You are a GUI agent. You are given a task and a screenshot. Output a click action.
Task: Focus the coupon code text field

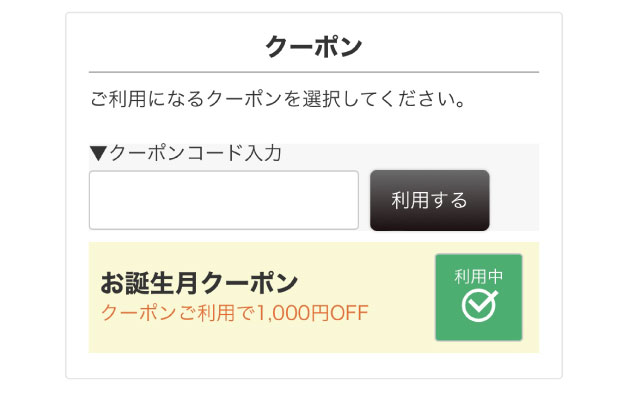coord(224,200)
